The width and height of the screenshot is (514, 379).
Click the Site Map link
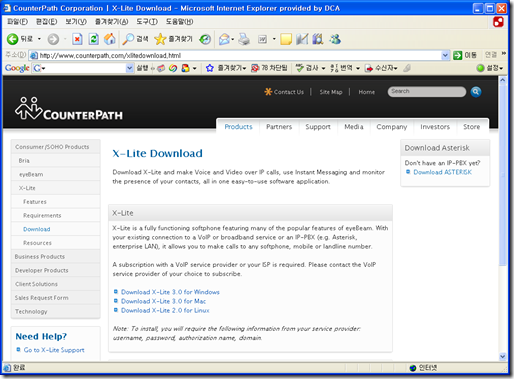pos(331,92)
